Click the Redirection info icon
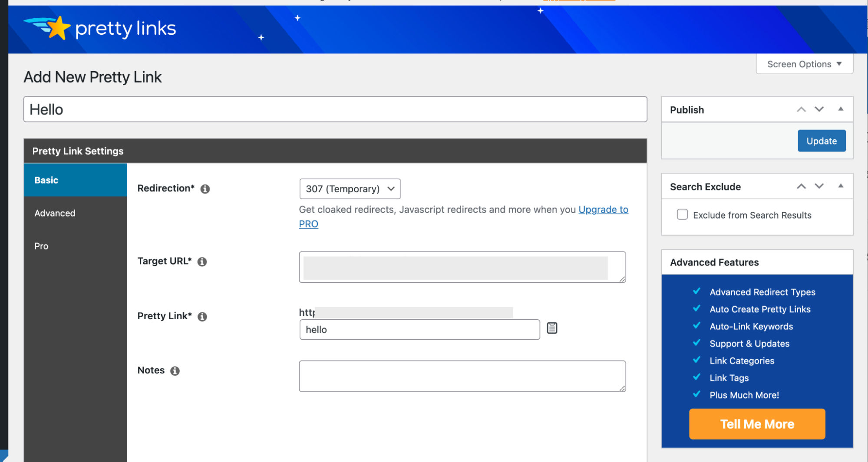This screenshot has height=462, width=868. click(x=205, y=189)
